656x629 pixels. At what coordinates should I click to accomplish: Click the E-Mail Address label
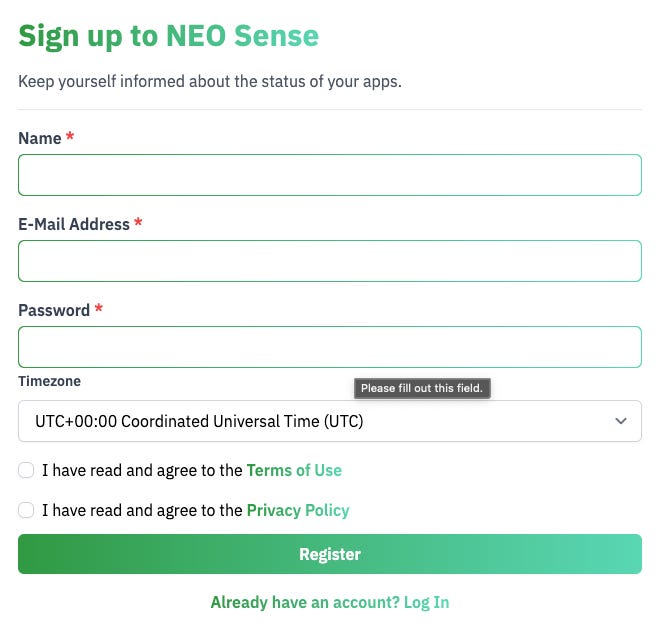pyautogui.click(x=74, y=224)
